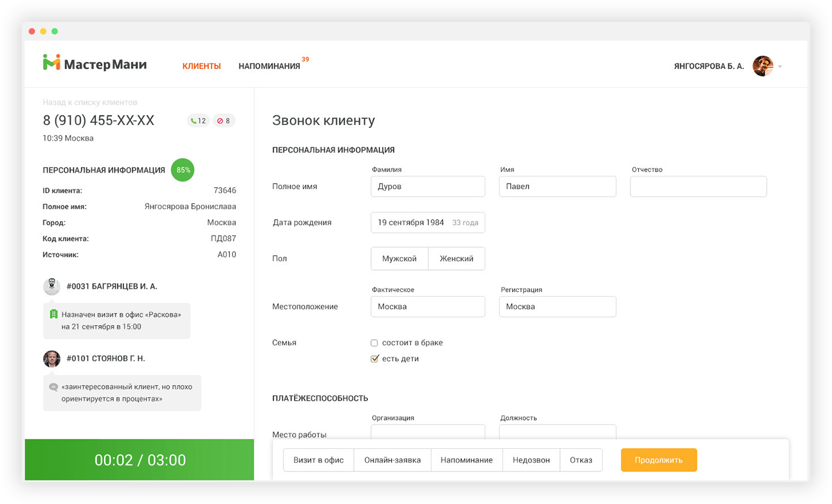Click the Должность workplace field
The width and height of the screenshot is (832, 504).
pos(558,432)
